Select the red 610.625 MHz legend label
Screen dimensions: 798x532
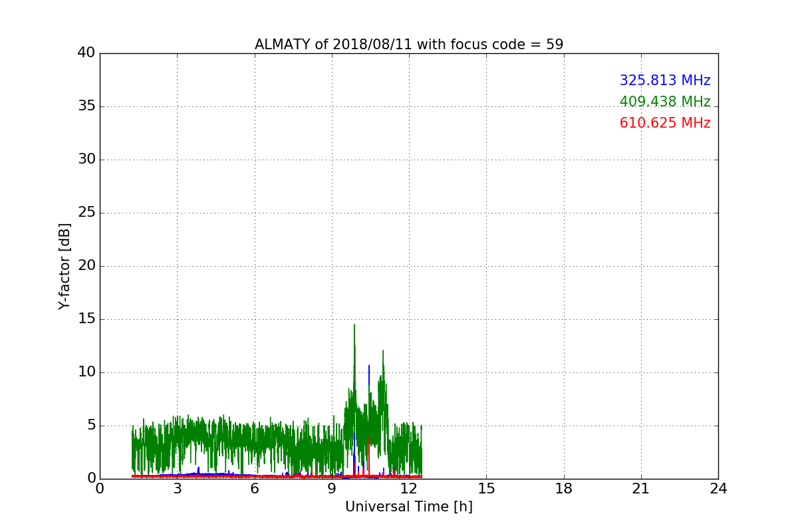[665, 123]
